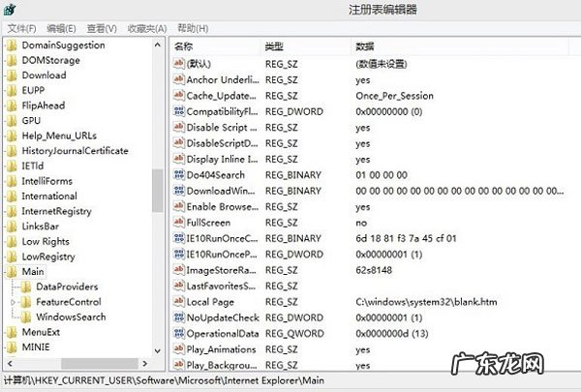Screen dimensions: 581x392
Task: Click the tree vertical scrollbar thumb
Action: pyautogui.click(x=158, y=191)
